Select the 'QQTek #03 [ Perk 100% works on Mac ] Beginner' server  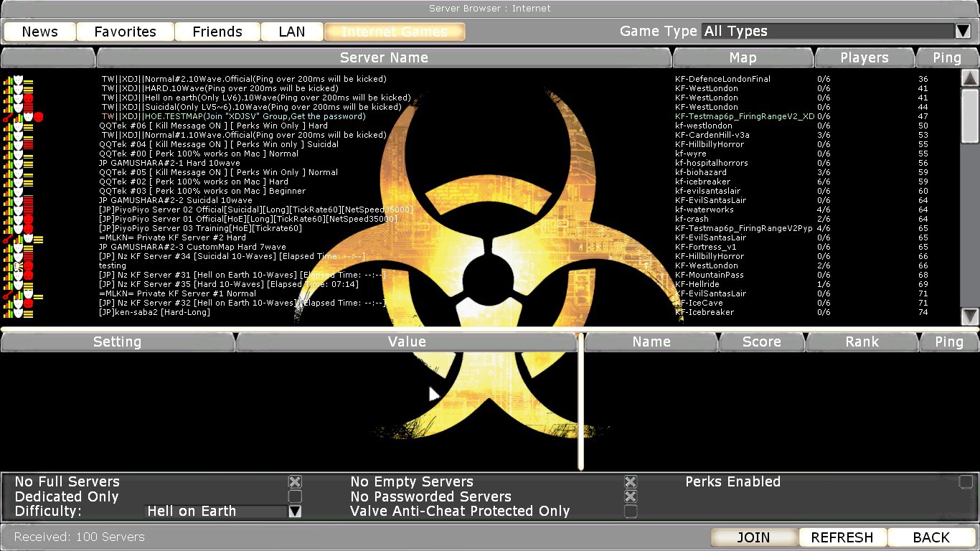click(x=202, y=192)
